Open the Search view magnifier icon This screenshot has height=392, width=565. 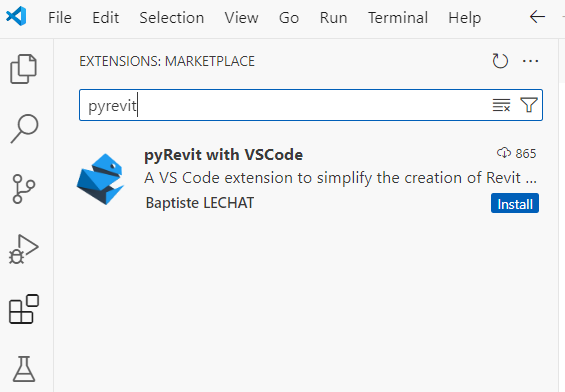(x=24, y=129)
